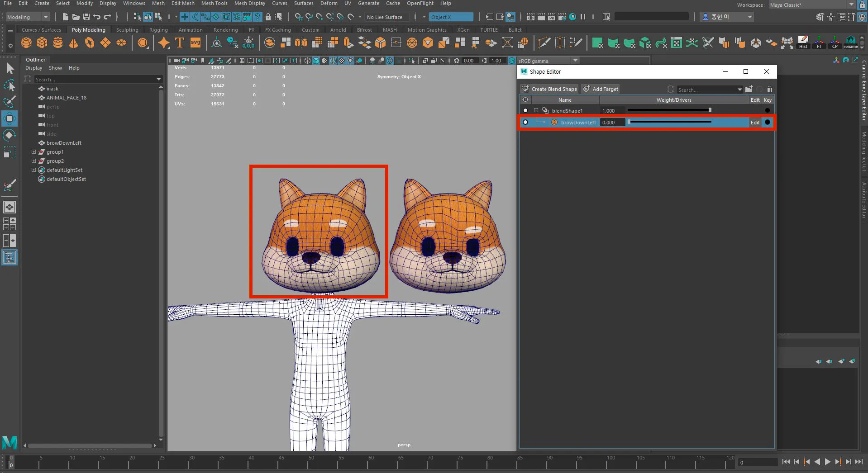Click the SVG tool shelf icon
This screenshot has width=868, height=473.
(x=196, y=43)
